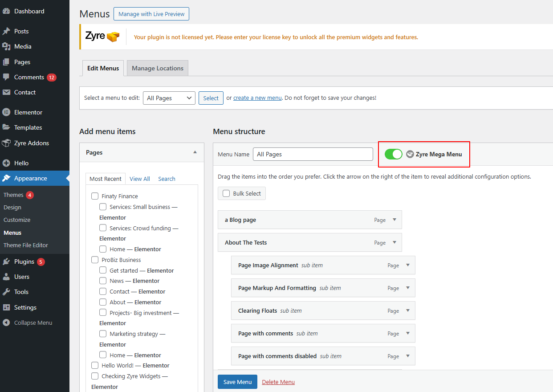This screenshot has height=392, width=553.
Task: Tick the Finaty Finance page checkbox
Action: tap(95, 196)
